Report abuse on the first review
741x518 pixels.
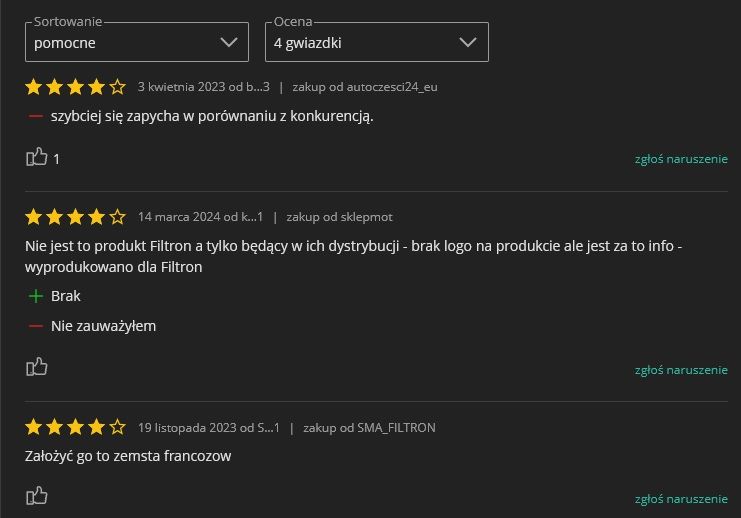click(x=681, y=159)
